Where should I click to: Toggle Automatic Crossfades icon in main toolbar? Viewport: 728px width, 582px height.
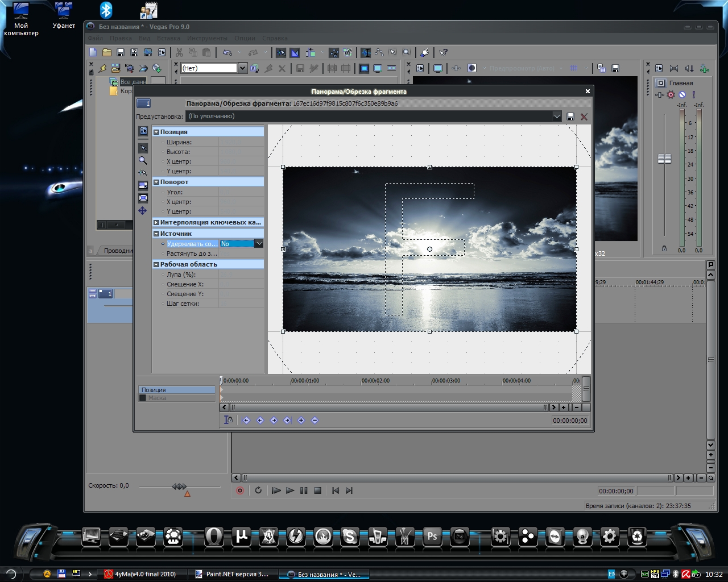tap(295, 52)
